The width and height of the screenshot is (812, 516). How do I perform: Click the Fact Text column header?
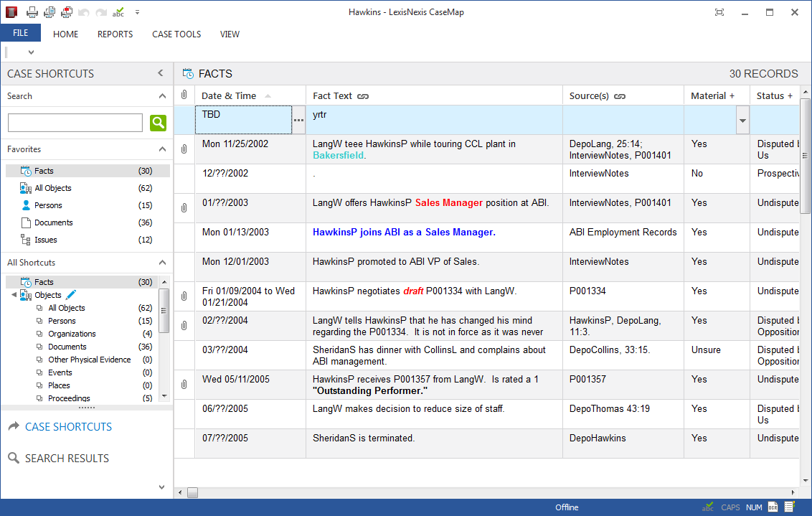434,96
